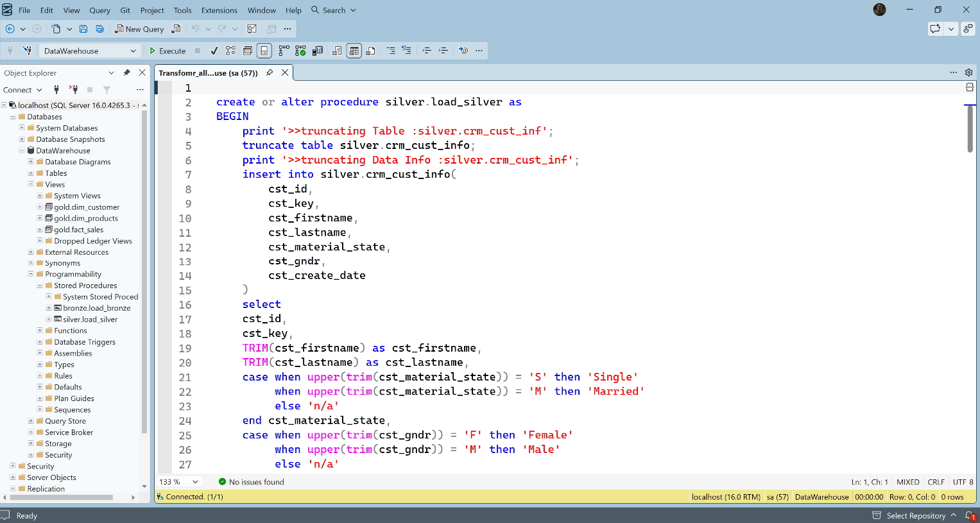Open the DataWarehouse database dropdown
The height and width of the screenshot is (523, 980).
pos(90,51)
